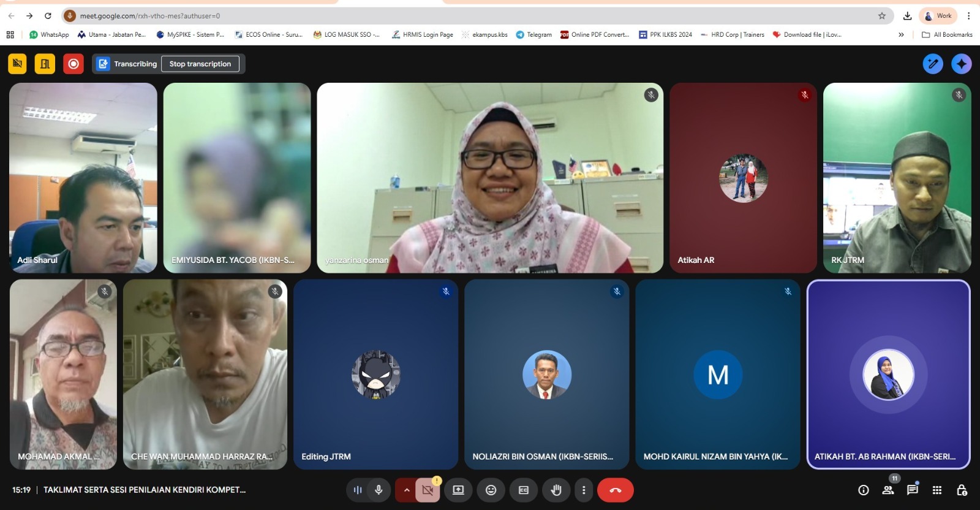Screen dimensions: 980x510
Task: Click the second yellow attendance extension icon
Action: point(45,64)
